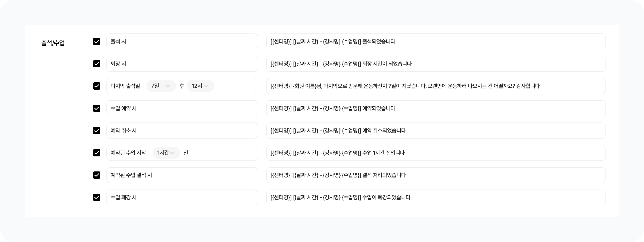Click the 예약되었습니다 message field
This screenshot has height=242, width=644.
click(x=435, y=108)
